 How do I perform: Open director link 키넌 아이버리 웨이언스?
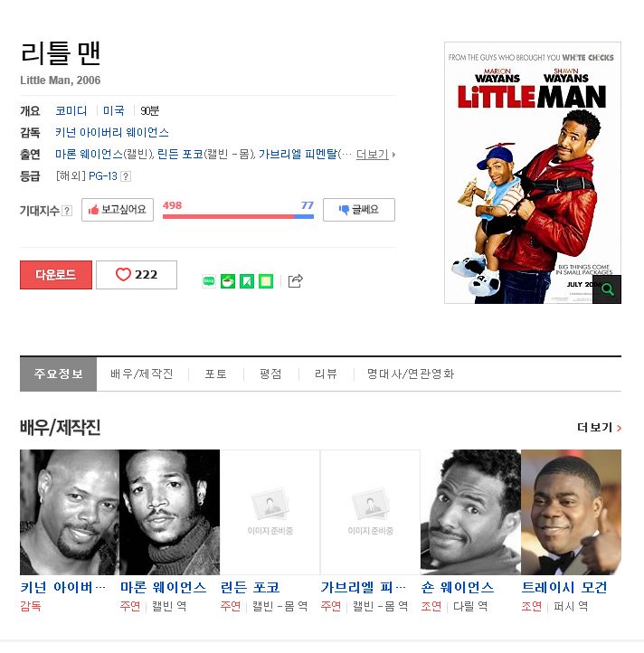coord(112,132)
